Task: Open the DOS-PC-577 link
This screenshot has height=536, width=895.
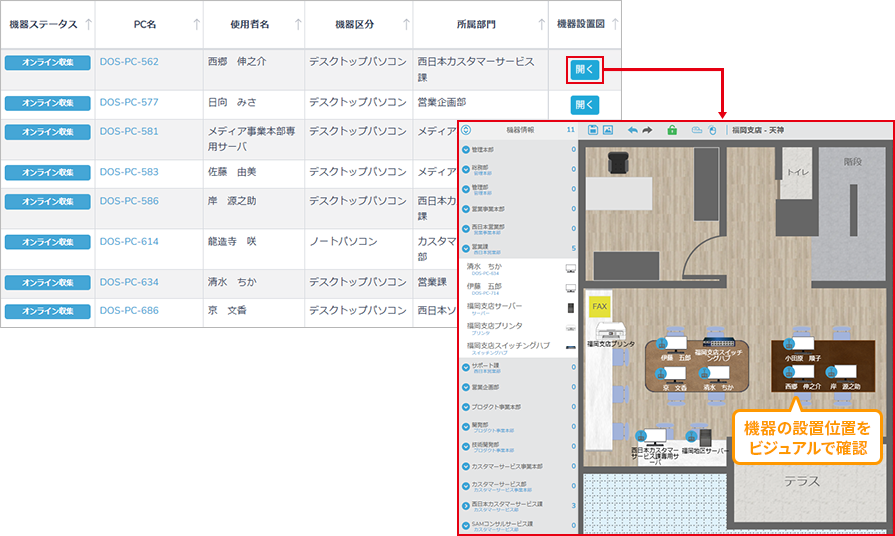Action: 129,102
